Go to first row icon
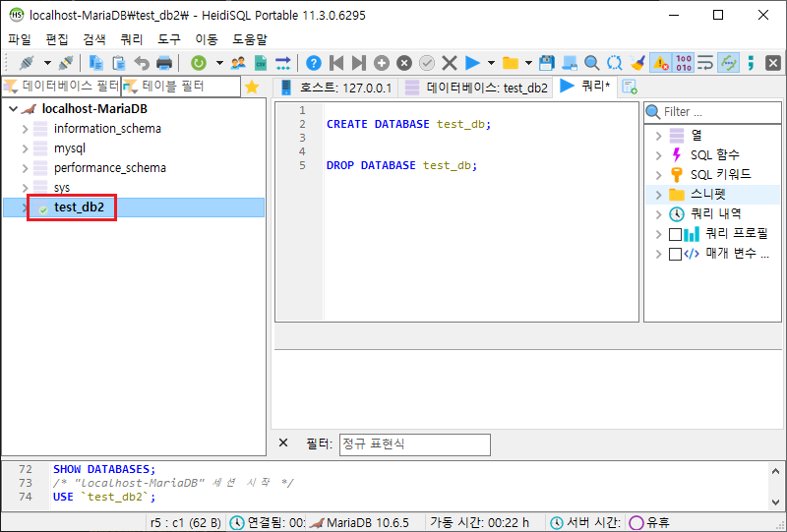 click(336, 63)
